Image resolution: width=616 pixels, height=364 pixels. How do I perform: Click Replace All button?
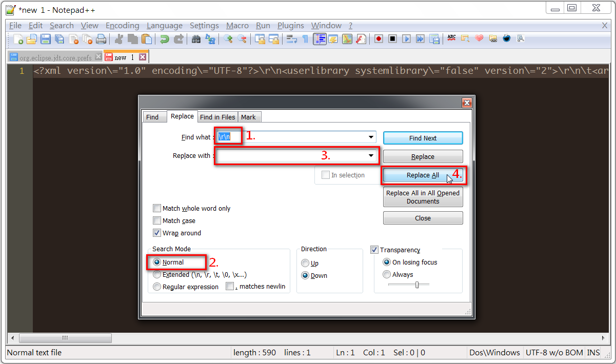[x=423, y=175]
